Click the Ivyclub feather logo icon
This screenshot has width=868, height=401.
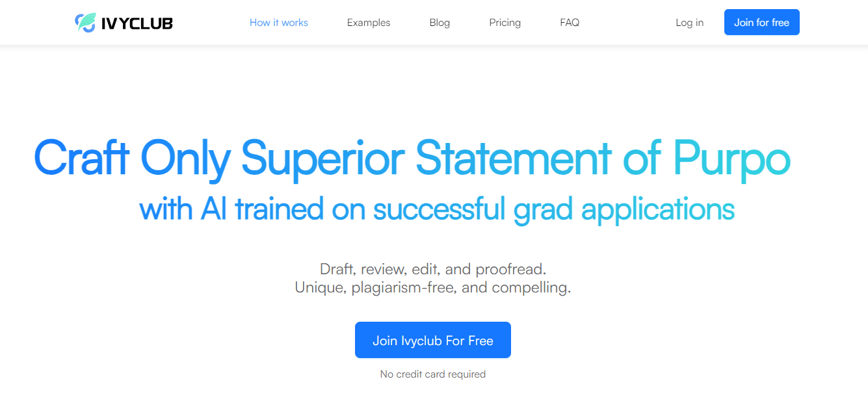click(85, 23)
